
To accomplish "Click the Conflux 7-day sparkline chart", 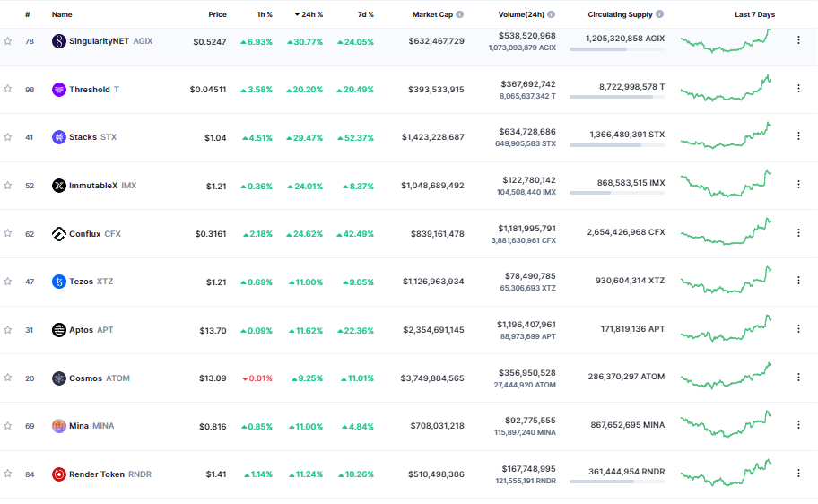I will [726, 231].
